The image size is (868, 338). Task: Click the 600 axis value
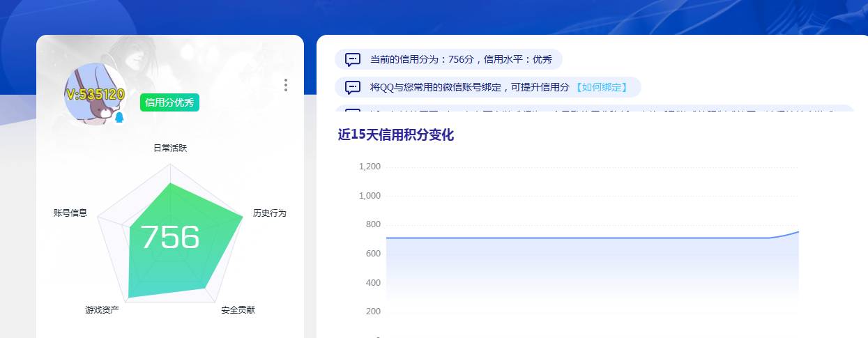click(373, 254)
